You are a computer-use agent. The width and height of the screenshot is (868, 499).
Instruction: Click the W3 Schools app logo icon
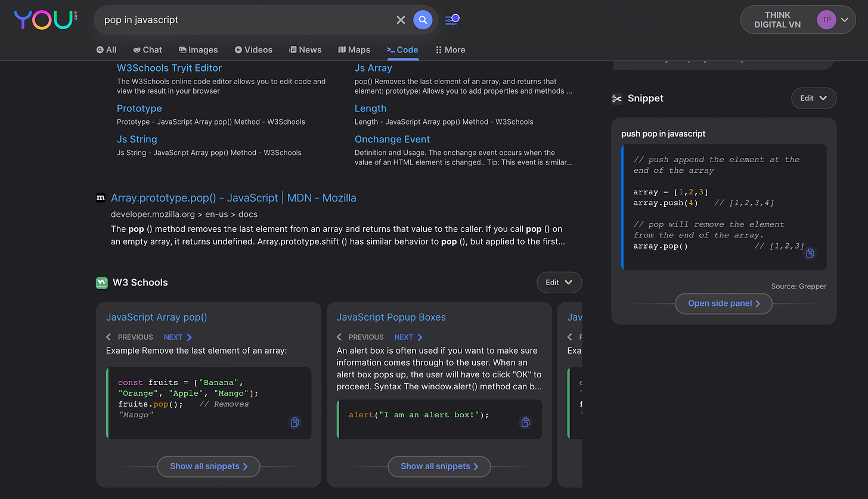point(102,283)
